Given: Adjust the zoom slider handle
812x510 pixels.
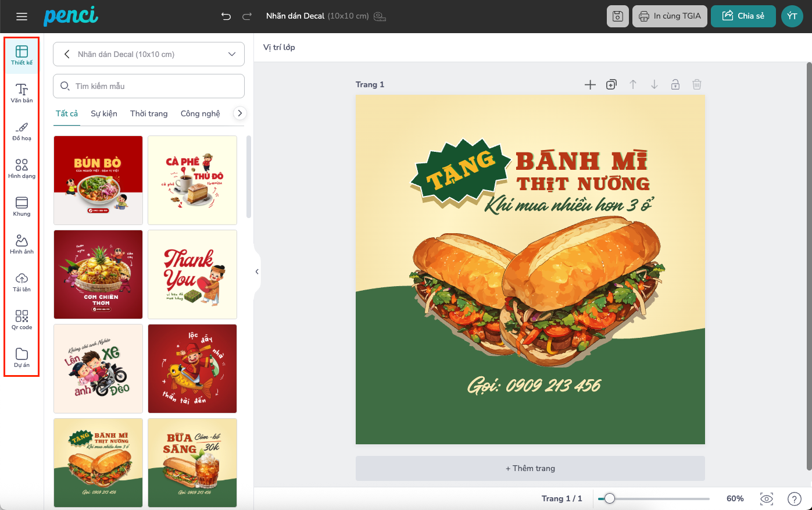Looking at the screenshot, I should pos(609,498).
